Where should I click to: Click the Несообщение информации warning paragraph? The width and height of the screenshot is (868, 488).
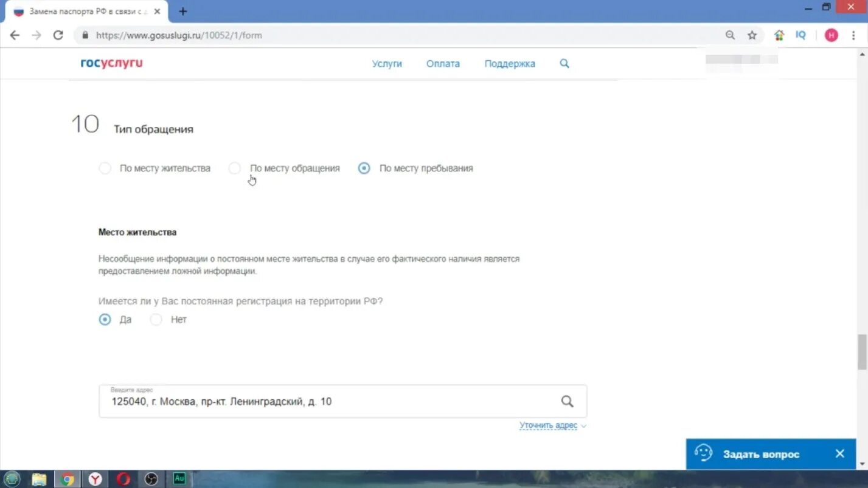[309, 265]
